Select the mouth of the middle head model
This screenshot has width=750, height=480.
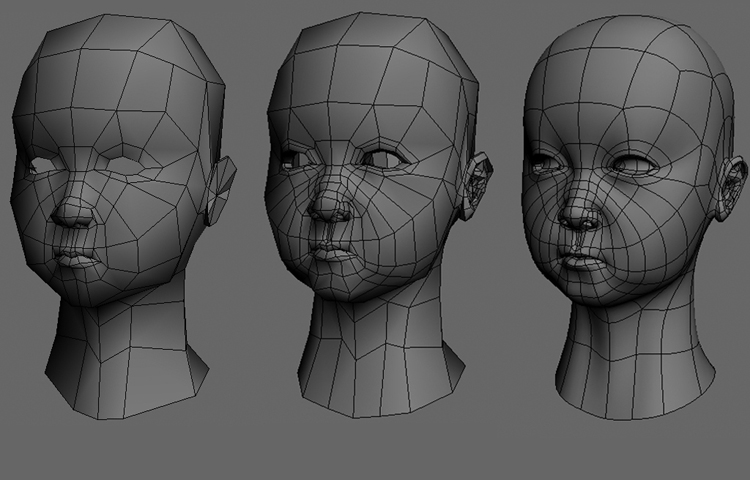(x=331, y=249)
